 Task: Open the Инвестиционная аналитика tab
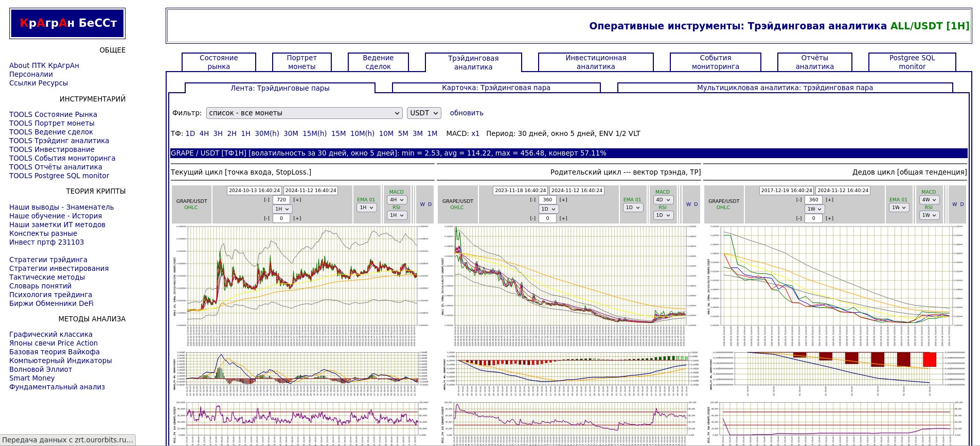coord(596,62)
